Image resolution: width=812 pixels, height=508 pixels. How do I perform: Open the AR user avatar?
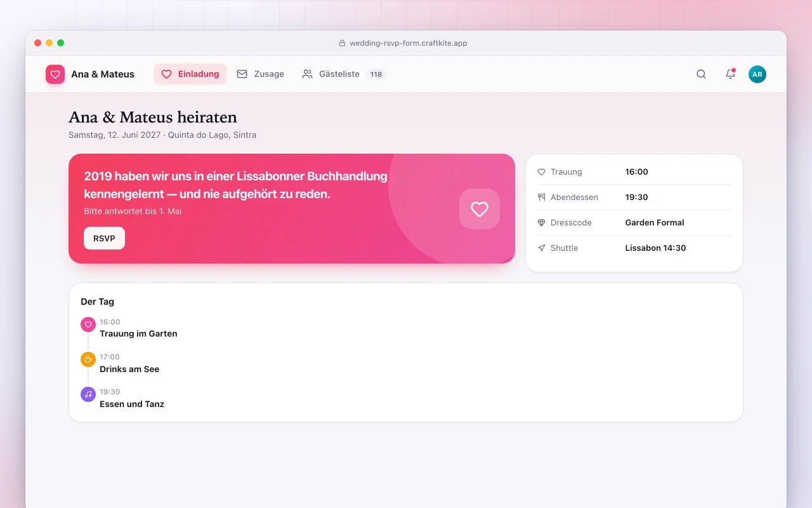(757, 74)
